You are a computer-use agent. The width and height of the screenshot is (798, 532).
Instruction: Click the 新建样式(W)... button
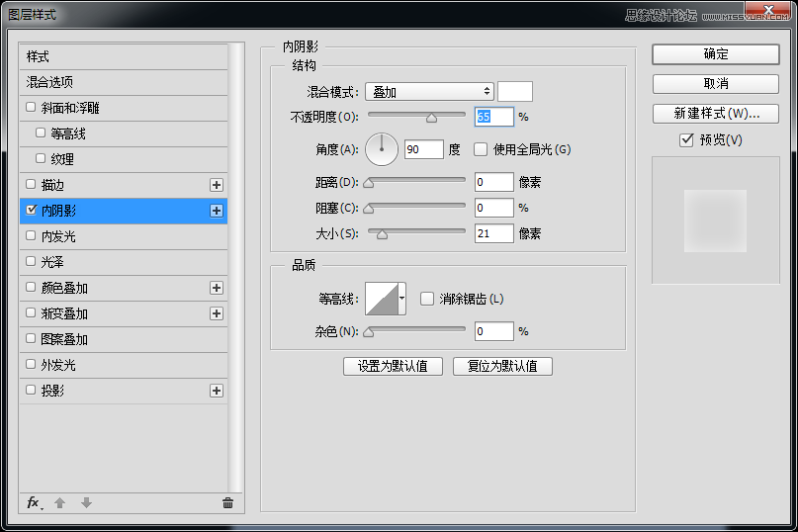pos(716,114)
